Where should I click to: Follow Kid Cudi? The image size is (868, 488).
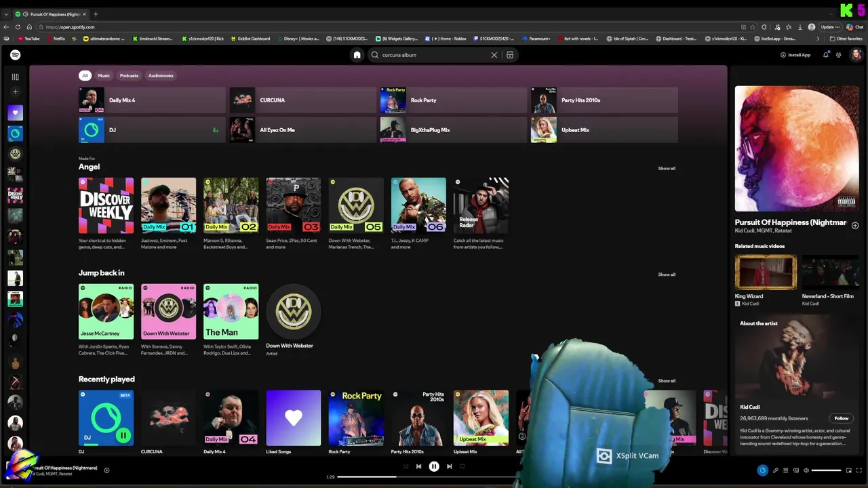841,418
